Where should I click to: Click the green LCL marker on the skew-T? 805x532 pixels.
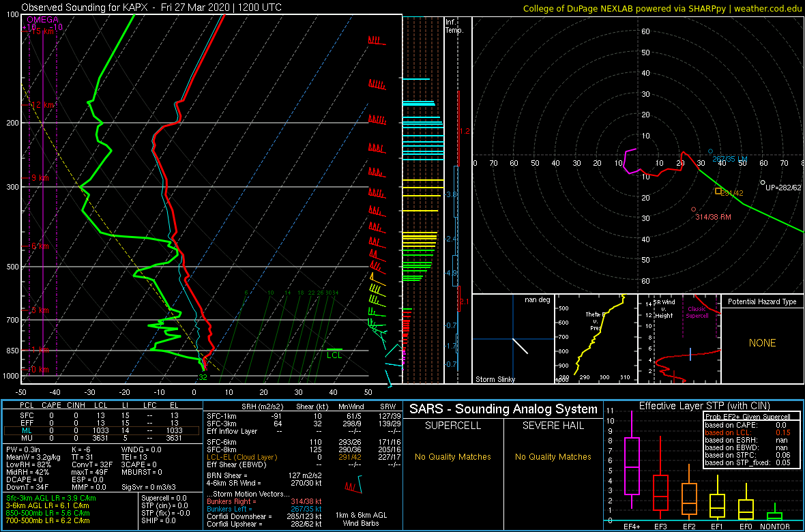point(334,350)
